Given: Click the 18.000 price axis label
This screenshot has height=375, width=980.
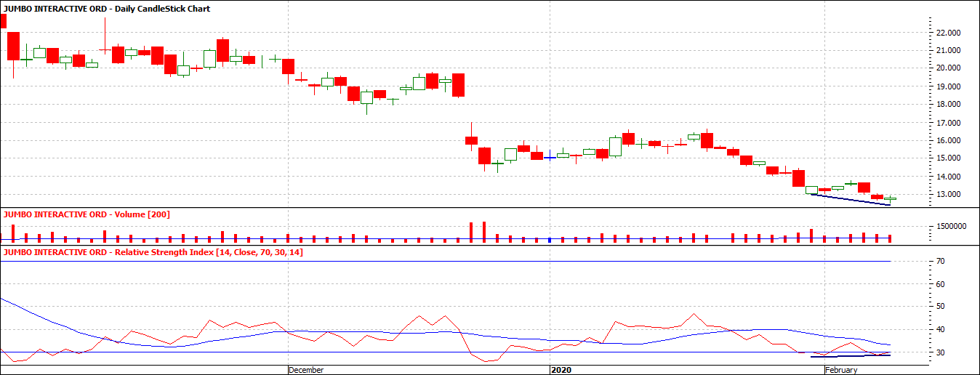Looking at the screenshot, I should point(950,105).
